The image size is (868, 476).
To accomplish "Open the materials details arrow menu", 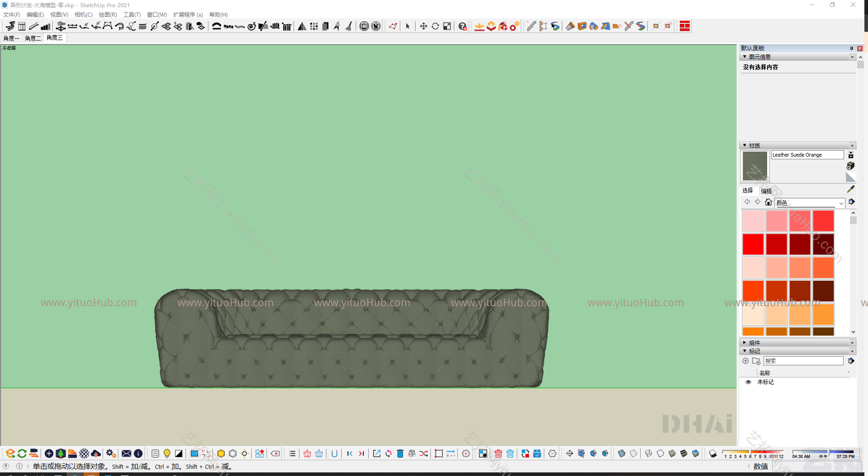I will click(x=852, y=202).
